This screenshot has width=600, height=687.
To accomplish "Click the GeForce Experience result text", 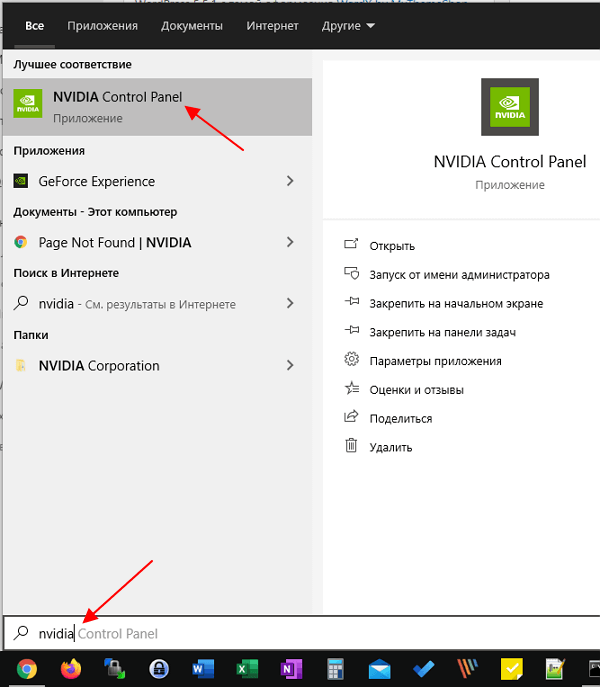I will (x=96, y=181).
